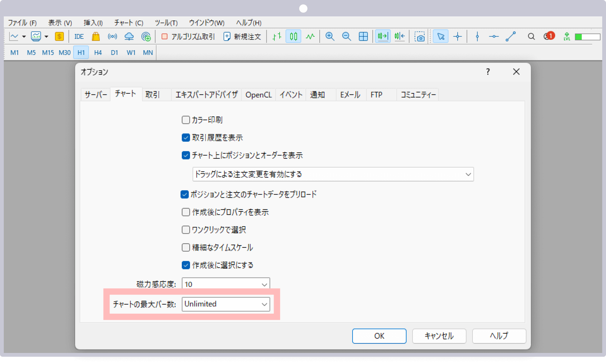Open the チャート (C) menu
606x364 pixels.
(129, 23)
